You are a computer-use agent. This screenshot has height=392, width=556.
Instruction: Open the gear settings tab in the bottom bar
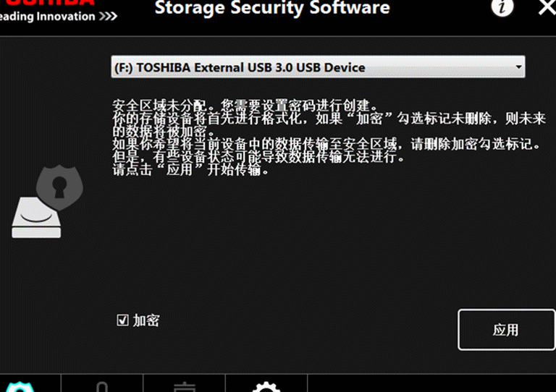coord(266,387)
